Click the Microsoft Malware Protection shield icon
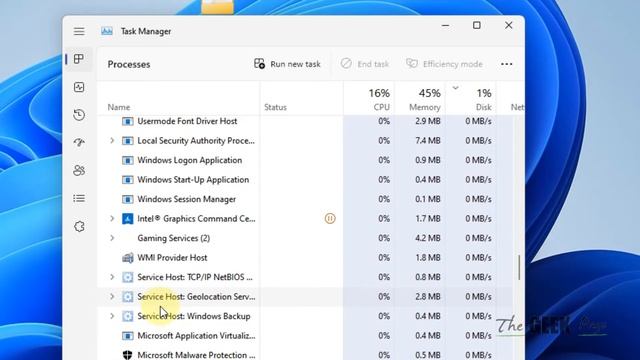The image size is (640, 360). point(128,355)
